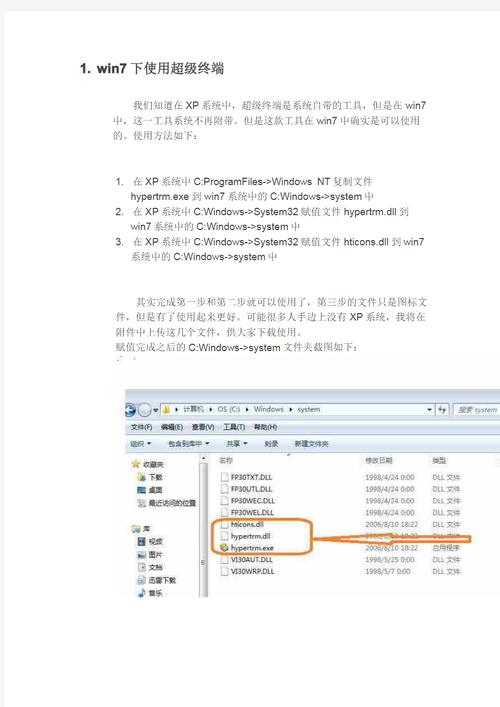Open the recent pages dropdown beside Forward
The image size is (500, 707).
pyautogui.click(x=156, y=410)
